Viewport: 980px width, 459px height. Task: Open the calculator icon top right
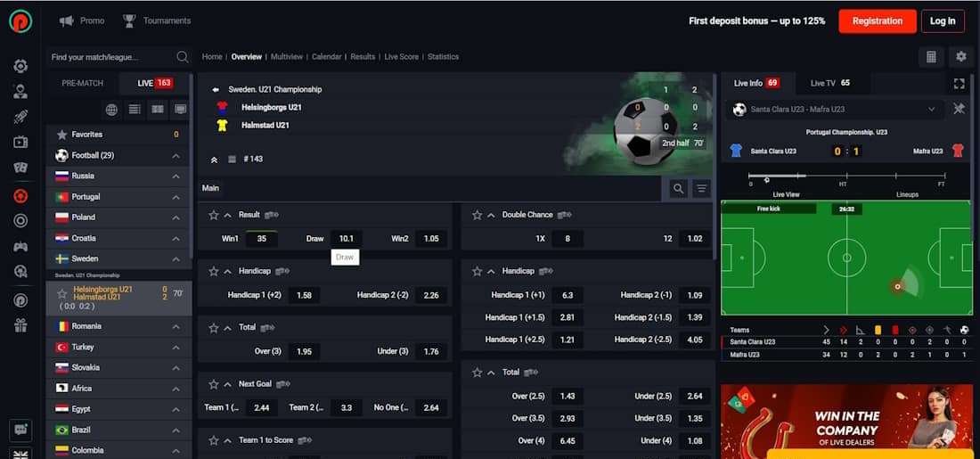(931, 57)
